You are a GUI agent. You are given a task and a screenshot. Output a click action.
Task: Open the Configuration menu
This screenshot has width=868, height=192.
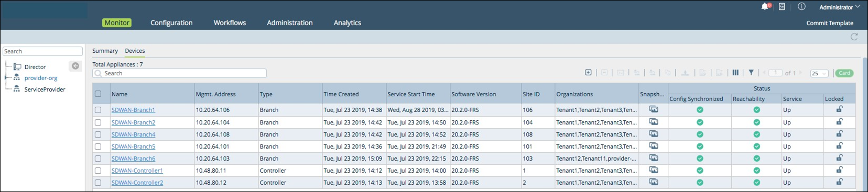[171, 22]
